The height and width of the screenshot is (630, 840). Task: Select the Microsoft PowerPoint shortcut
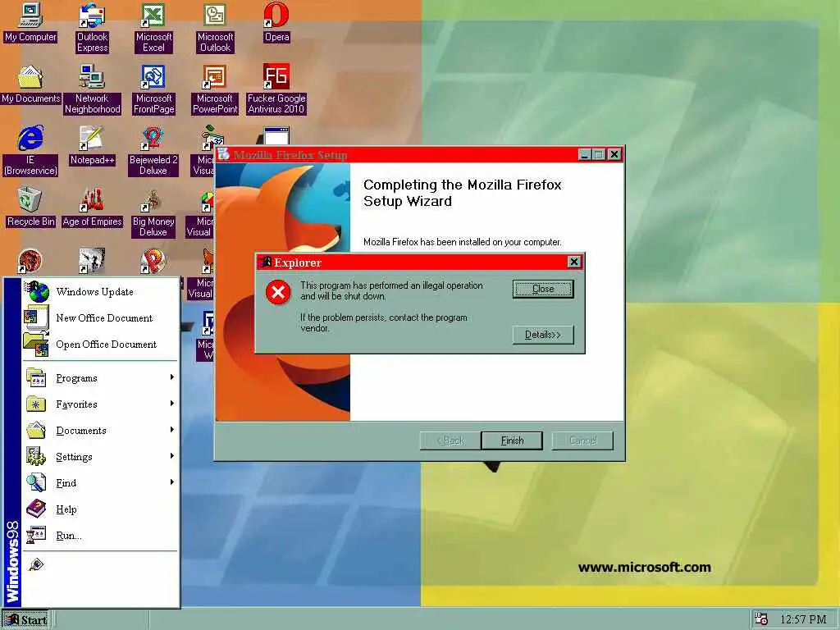(215, 89)
